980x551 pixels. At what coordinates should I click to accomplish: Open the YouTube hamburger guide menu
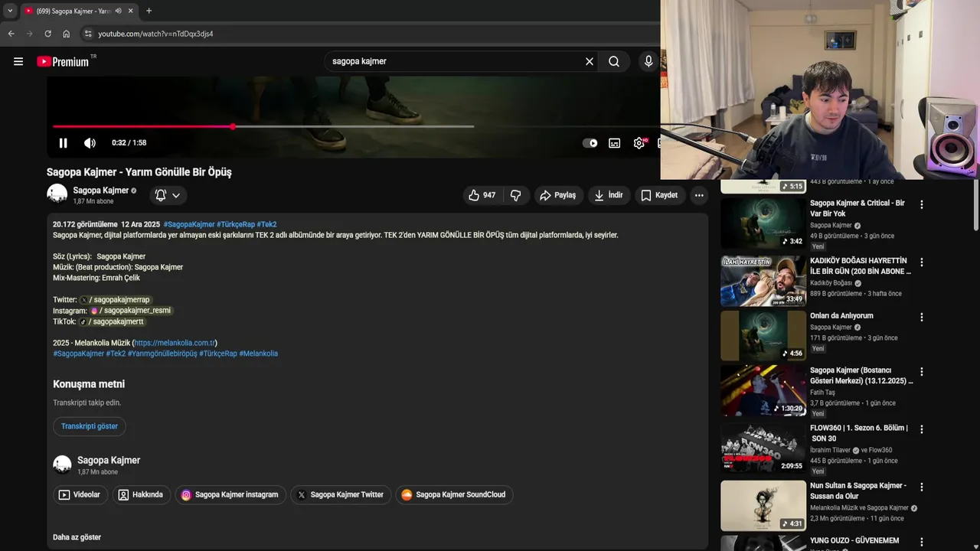pyautogui.click(x=18, y=61)
